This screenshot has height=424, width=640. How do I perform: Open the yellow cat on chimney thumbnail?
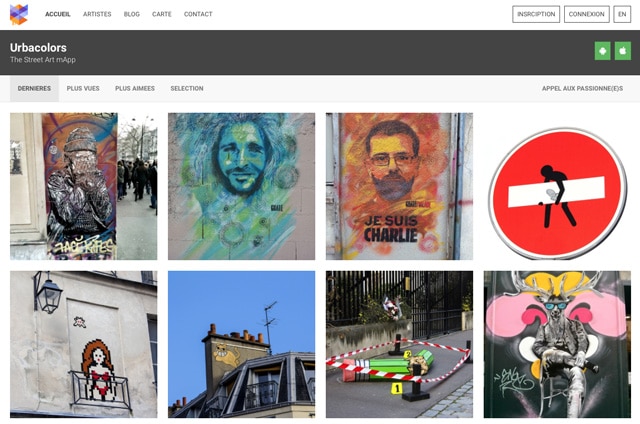coord(242,344)
